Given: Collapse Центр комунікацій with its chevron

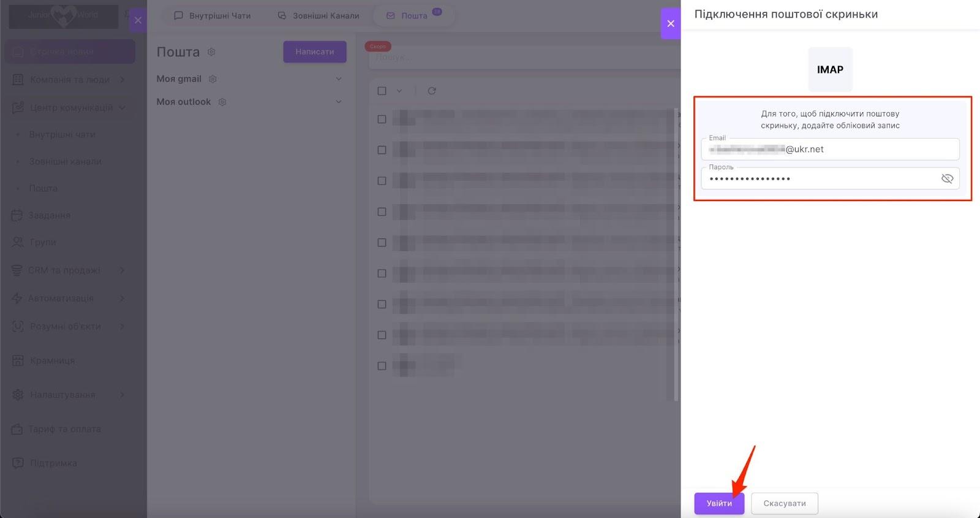Looking at the screenshot, I should coord(122,108).
